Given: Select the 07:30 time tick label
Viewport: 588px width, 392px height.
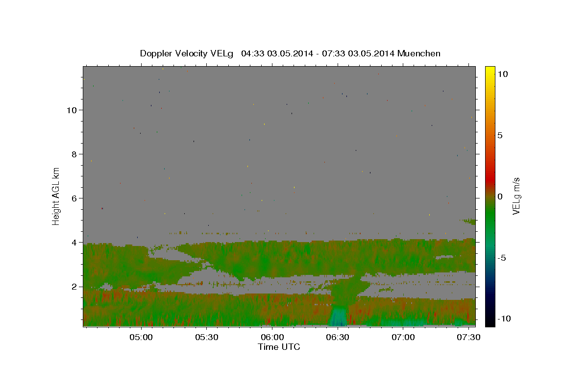Looking at the screenshot, I should 468,338.
